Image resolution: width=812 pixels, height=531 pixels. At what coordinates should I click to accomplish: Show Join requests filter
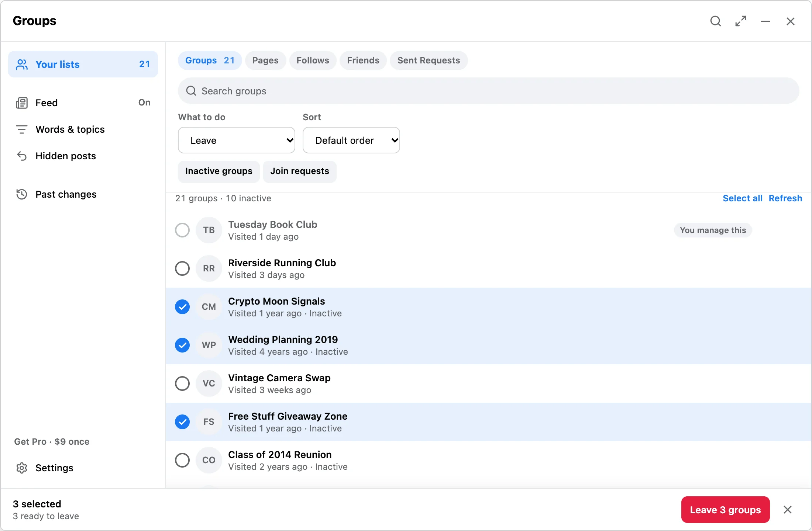click(300, 171)
